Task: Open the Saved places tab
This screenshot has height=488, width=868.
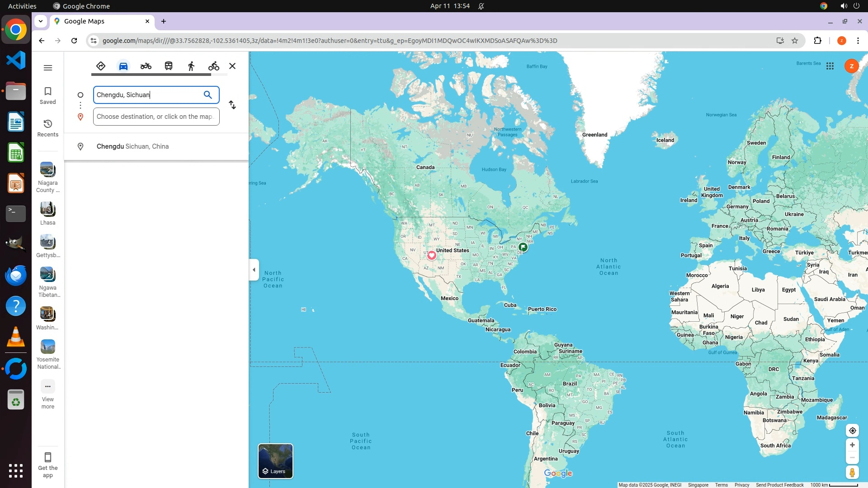Action: [47, 95]
